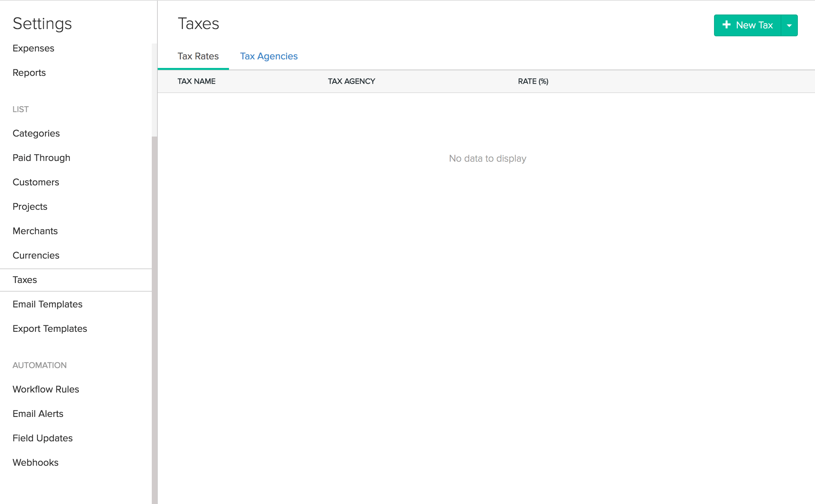Open the Paid Through settings
Screen dimensions: 815x504
tap(41, 157)
